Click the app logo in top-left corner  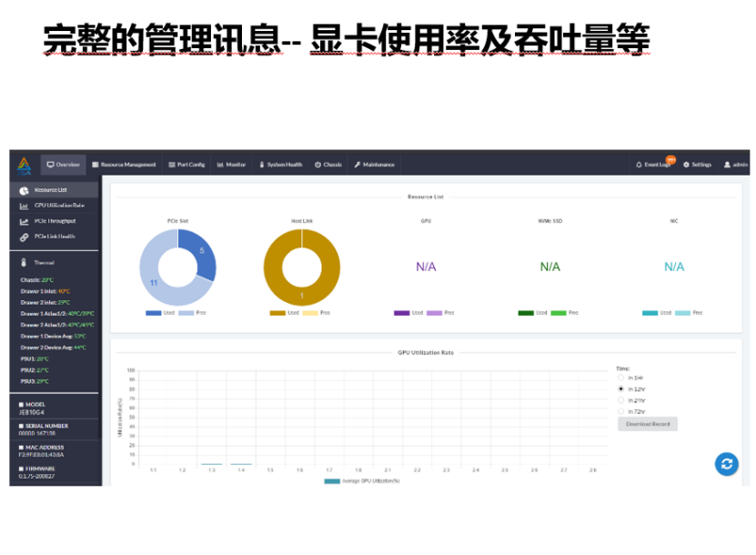coord(25,164)
